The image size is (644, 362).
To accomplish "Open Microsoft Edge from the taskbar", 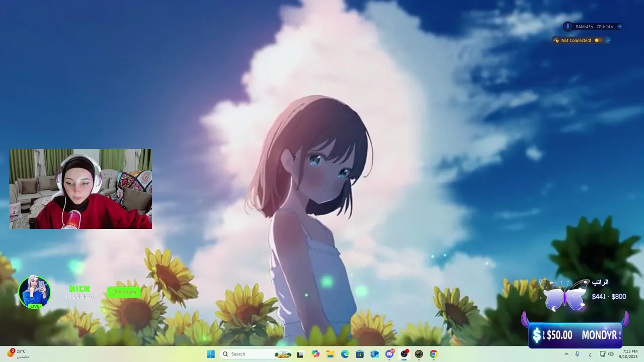I will pos(345,354).
